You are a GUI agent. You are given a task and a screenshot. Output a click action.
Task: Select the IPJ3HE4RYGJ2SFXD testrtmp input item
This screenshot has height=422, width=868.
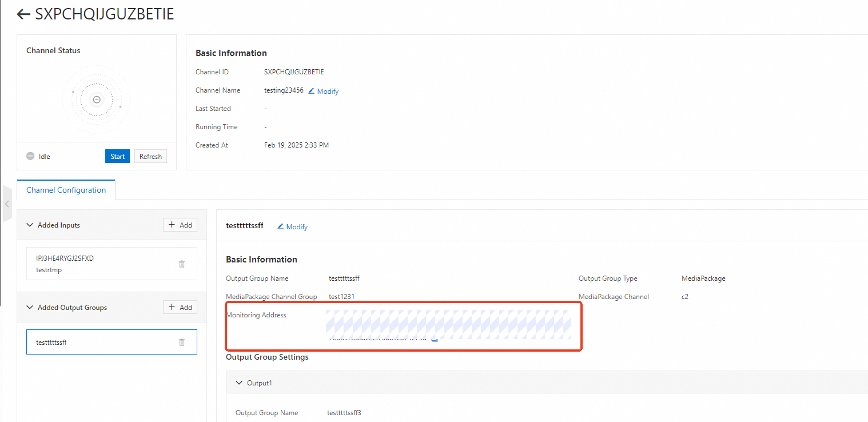112,264
